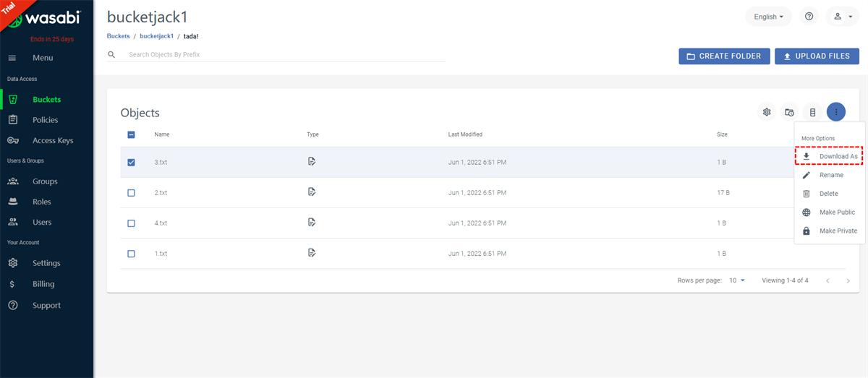Select Rename from More Options
Image resolution: width=868 pixels, height=378 pixels.
(x=830, y=175)
